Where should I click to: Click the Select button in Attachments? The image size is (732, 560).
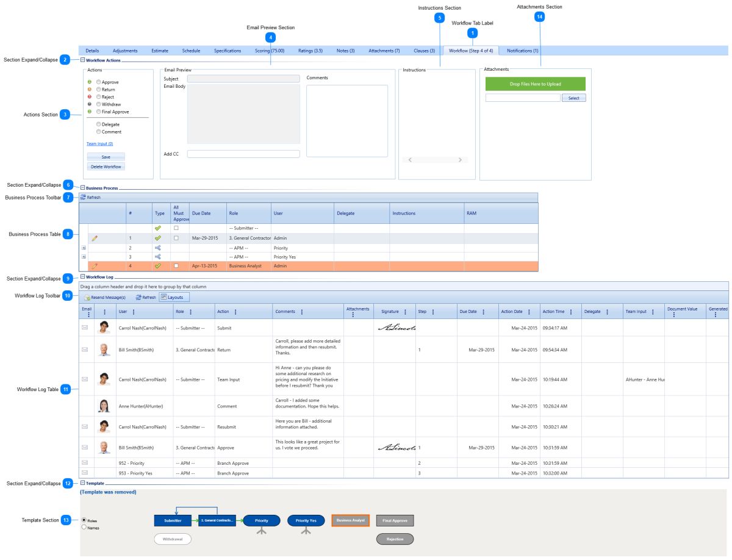tap(574, 98)
